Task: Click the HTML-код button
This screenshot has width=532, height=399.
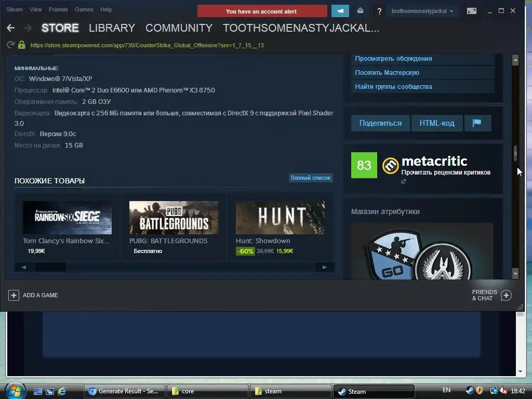Action: [x=437, y=123]
